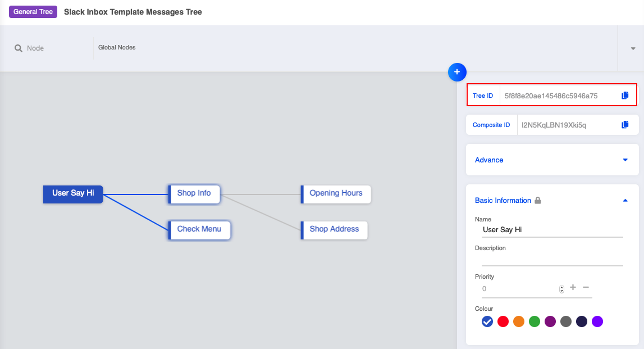Click the lock icon beside Basic Information
This screenshot has height=349, width=644.
(538, 200)
